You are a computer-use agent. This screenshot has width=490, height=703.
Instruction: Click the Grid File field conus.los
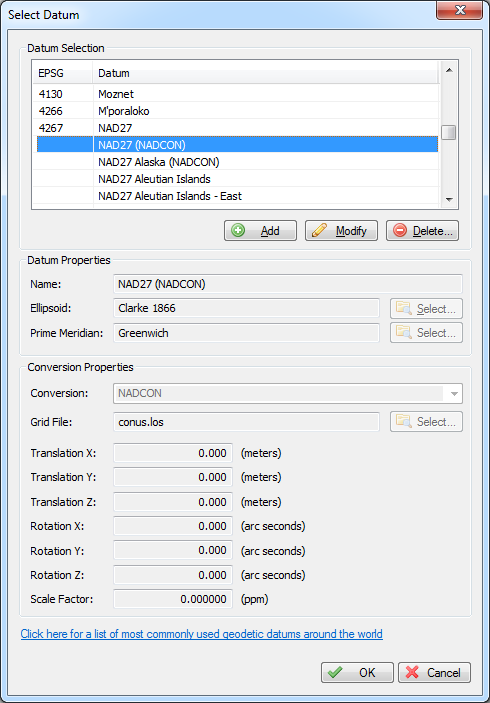pyautogui.click(x=246, y=422)
